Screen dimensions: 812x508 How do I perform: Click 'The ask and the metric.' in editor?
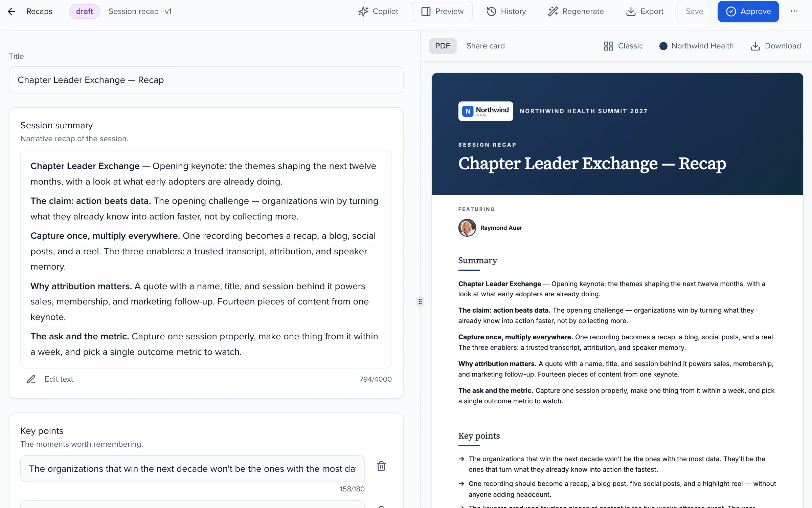pyautogui.click(x=80, y=336)
